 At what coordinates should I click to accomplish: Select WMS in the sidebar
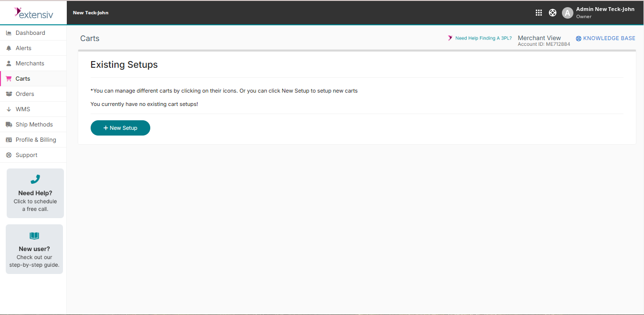coord(23,109)
